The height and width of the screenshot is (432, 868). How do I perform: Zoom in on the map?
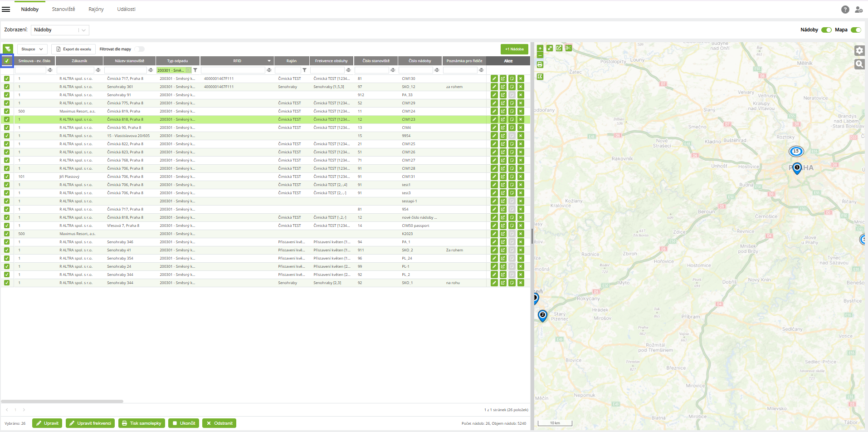[540, 48]
